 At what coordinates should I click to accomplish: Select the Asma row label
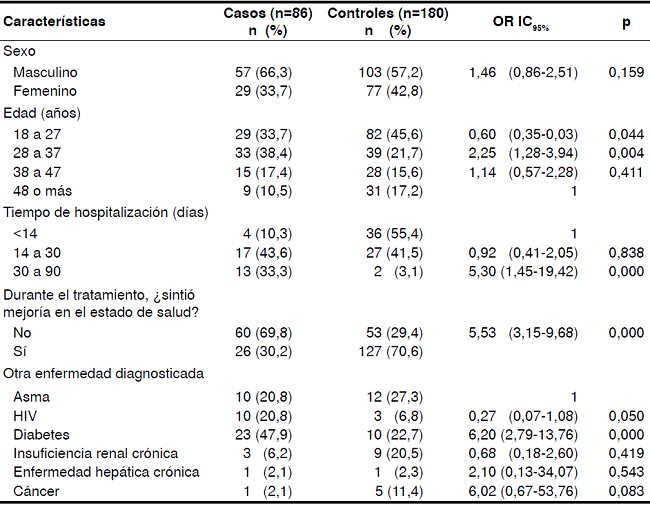tap(31, 396)
